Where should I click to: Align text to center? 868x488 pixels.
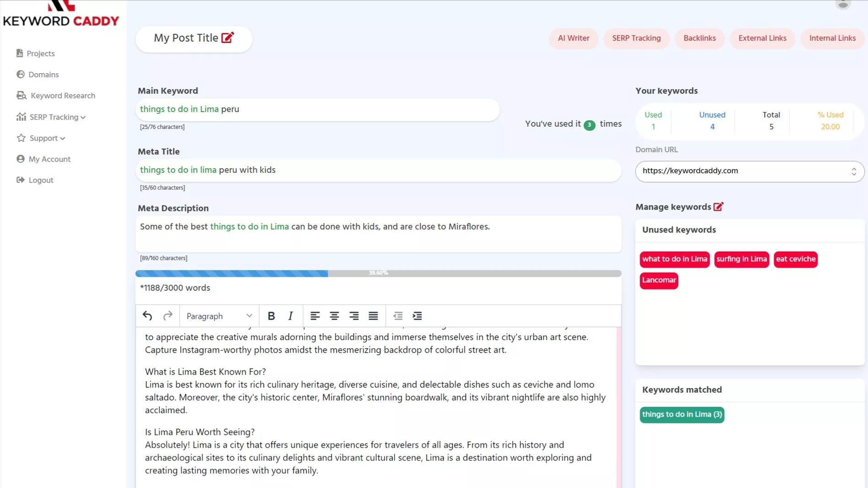pos(334,316)
